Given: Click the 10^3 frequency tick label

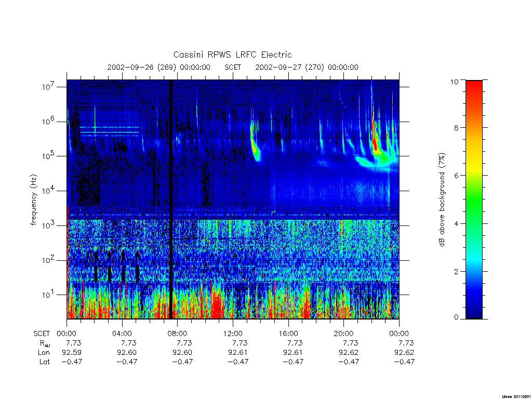Looking at the screenshot, I should coord(49,225).
